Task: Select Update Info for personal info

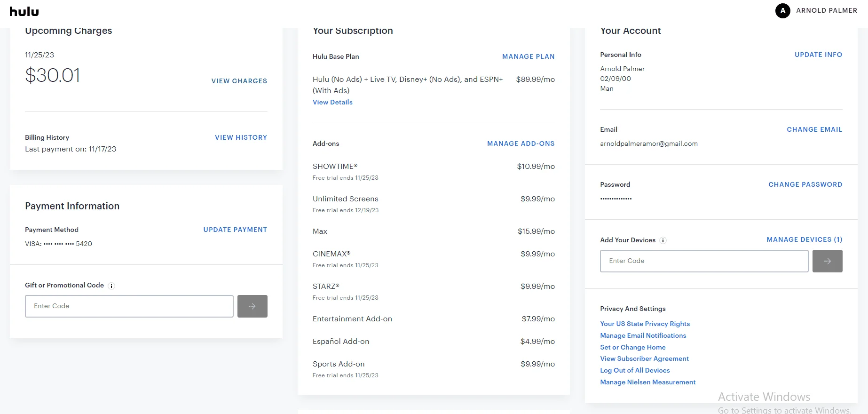Action: coord(818,55)
